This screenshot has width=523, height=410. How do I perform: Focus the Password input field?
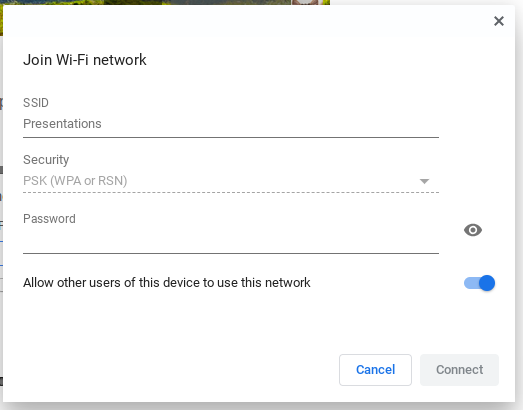[x=231, y=241]
